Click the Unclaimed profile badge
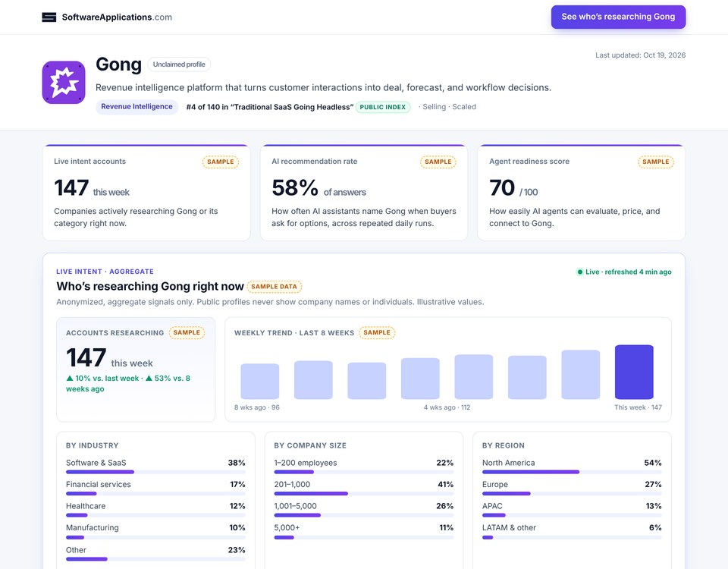Image resolution: width=728 pixels, height=569 pixels. pos(179,64)
